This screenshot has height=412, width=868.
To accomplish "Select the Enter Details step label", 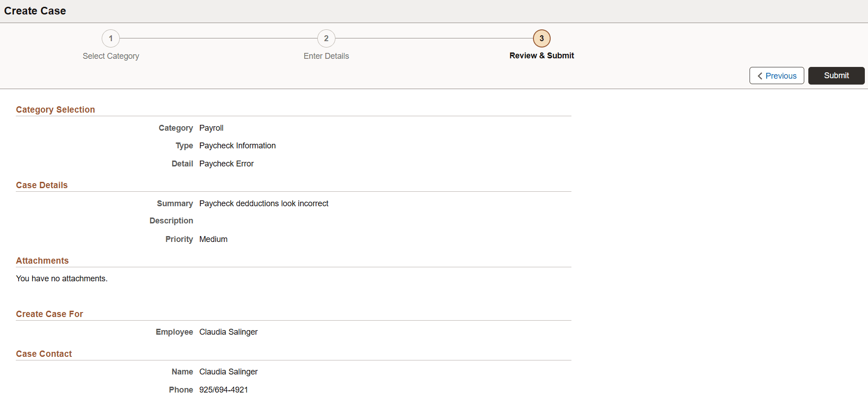I will (x=326, y=56).
